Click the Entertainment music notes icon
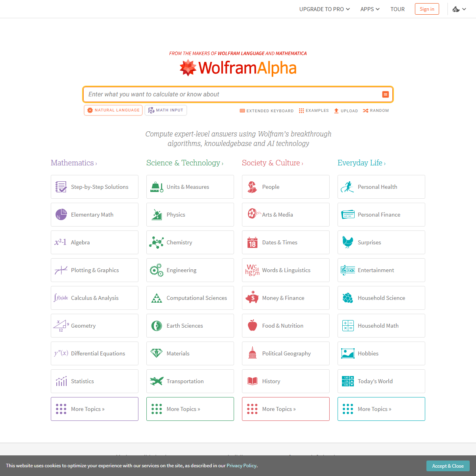The height and width of the screenshot is (476, 476). click(x=348, y=270)
